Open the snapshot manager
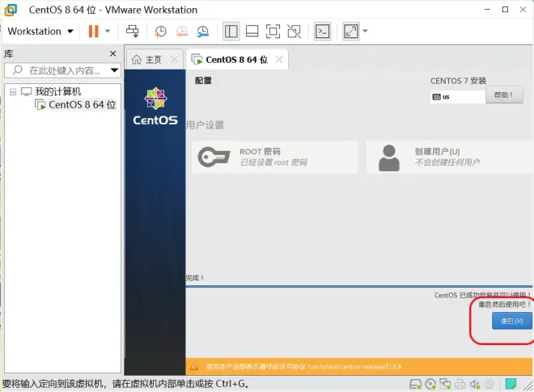This screenshot has height=392, width=534. 202,32
